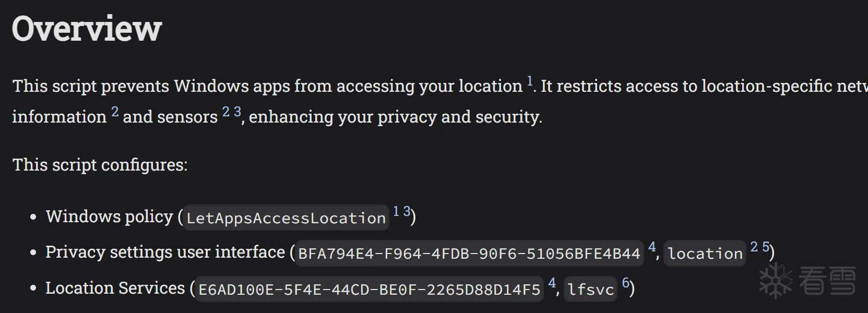This screenshot has height=313, width=868.
Task: Click the LetAppsAccessLocation code snippet
Action: (x=286, y=218)
